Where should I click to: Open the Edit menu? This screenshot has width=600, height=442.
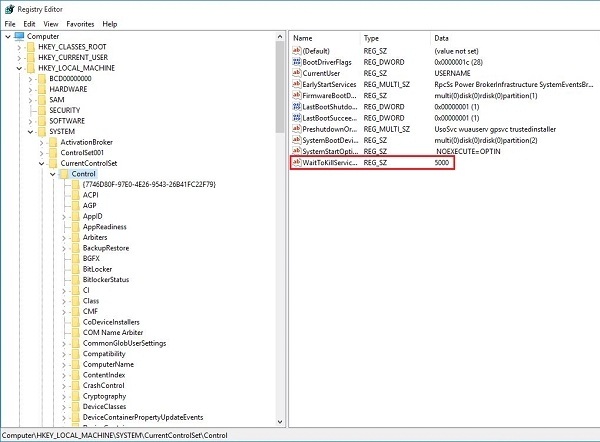tap(30, 23)
